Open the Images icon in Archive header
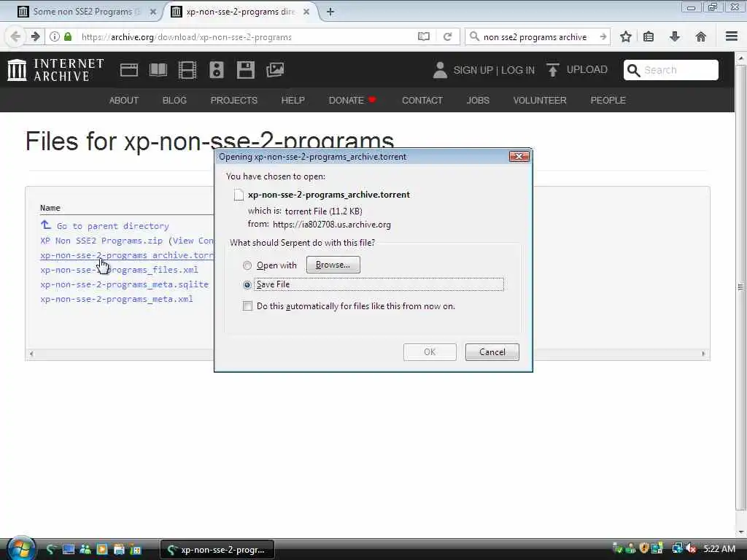 (x=275, y=70)
